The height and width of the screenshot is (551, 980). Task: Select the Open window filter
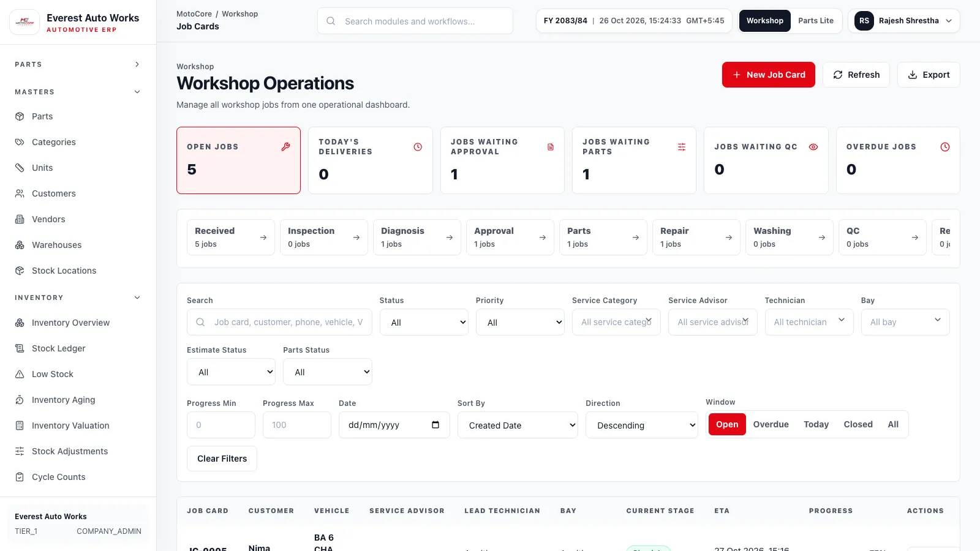click(727, 424)
